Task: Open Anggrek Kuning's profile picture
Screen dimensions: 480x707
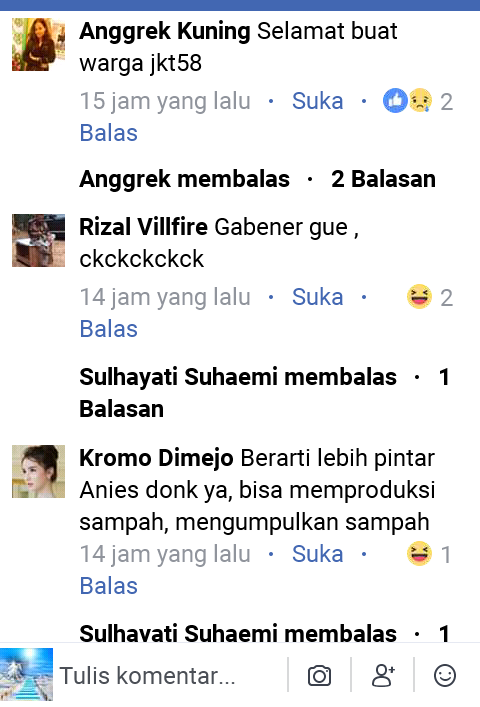Action: [38, 45]
